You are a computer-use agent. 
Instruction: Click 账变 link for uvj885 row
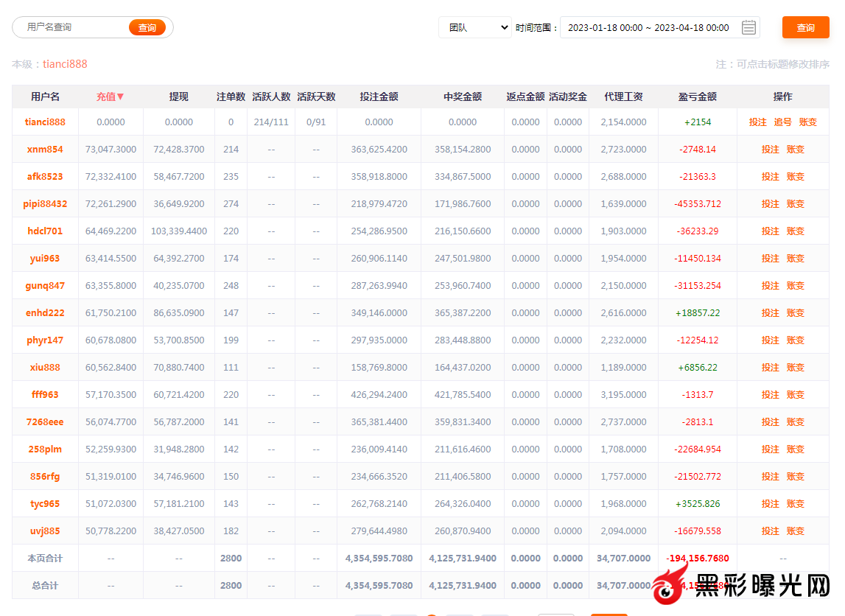coord(796,531)
